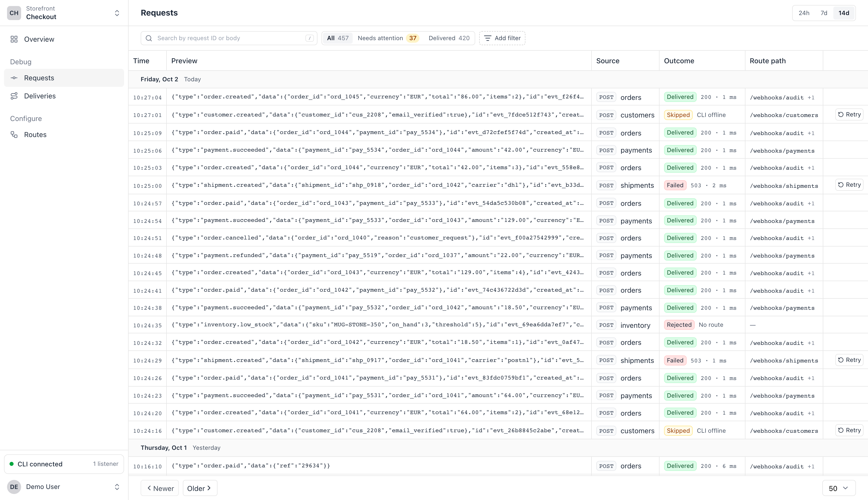Click the Skipped badge at 10:27:01
Image resolution: width=868 pixels, height=500 pixels.
[x=678, y=115]
